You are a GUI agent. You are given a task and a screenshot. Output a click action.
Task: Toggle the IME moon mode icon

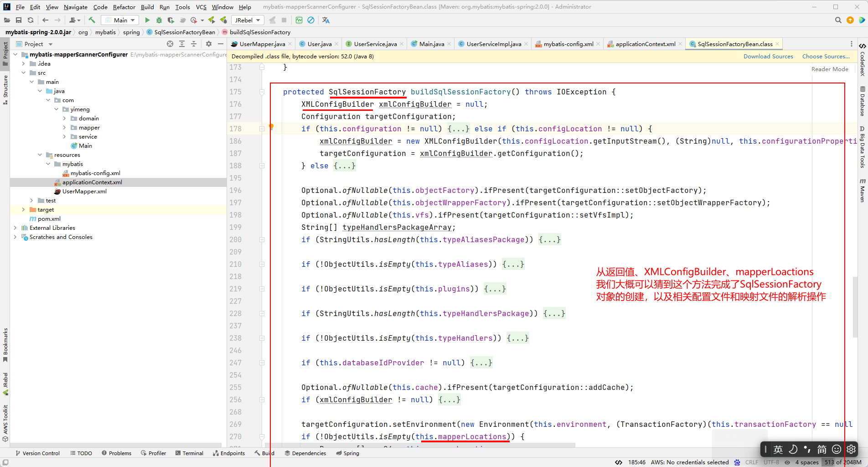point(793,449)
